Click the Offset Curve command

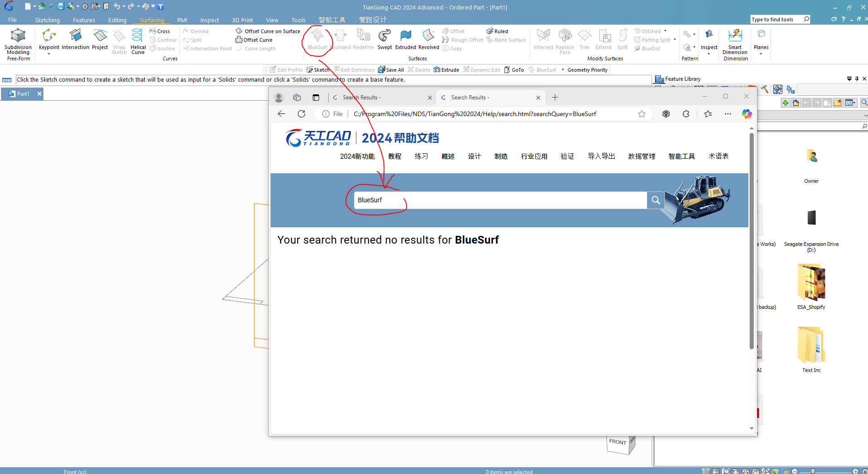pyautogui.click(x=254, y=40)
